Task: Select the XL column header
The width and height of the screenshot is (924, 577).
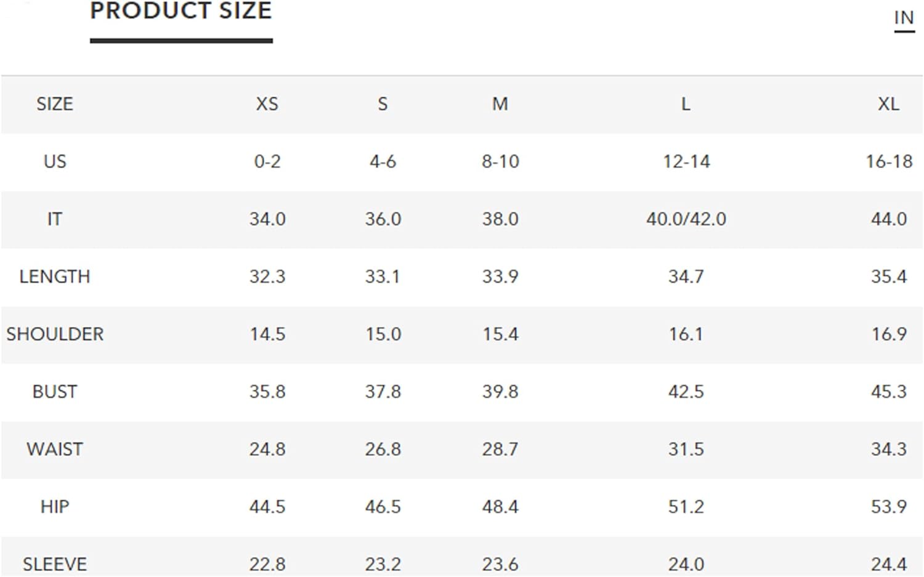Action: (888, 104)
